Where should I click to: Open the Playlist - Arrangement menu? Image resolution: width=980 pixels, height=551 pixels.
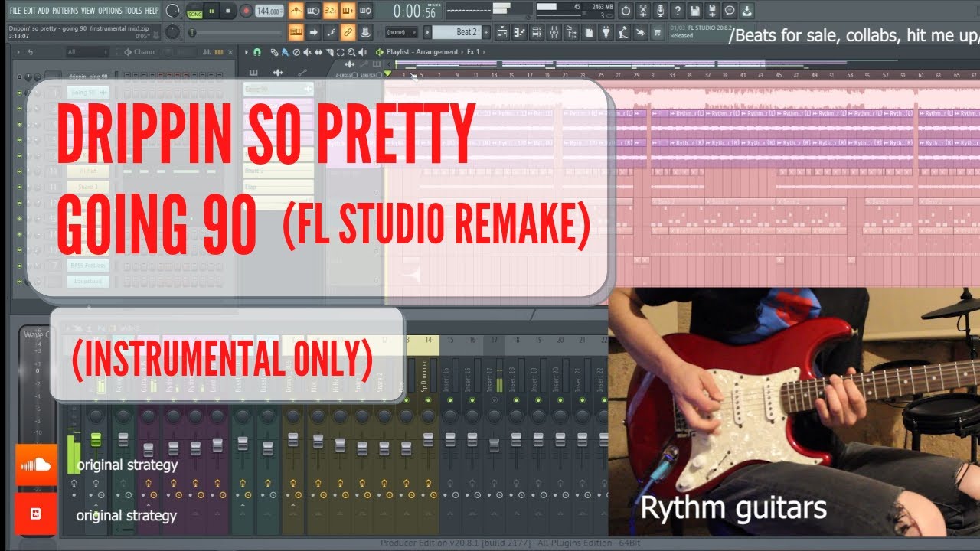click(421, 52)
